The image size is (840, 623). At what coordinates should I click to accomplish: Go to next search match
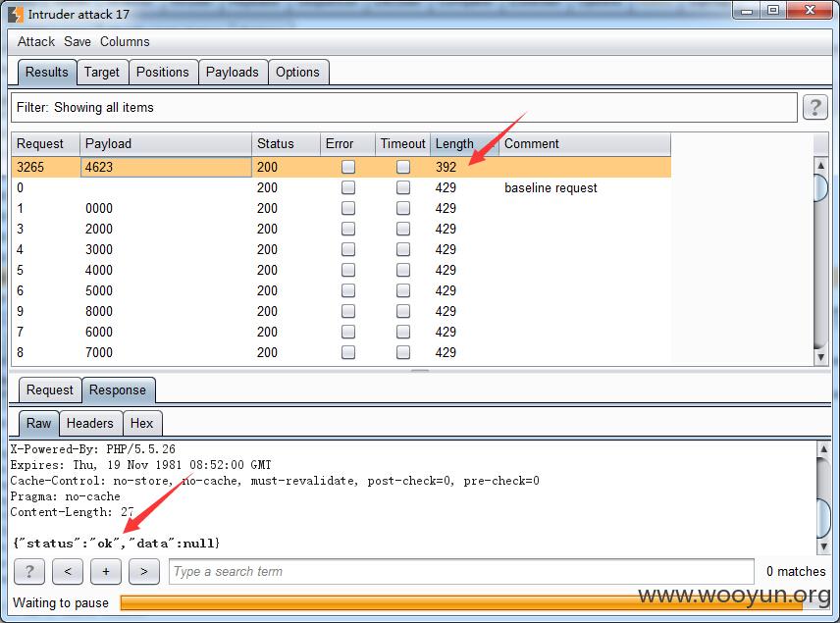(x=143, y=572)
